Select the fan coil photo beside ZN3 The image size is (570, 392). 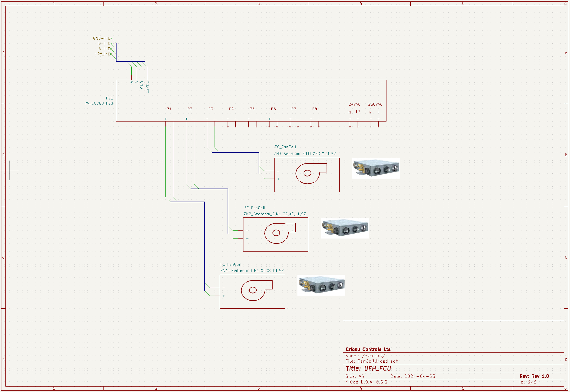(x=376, y=168)
